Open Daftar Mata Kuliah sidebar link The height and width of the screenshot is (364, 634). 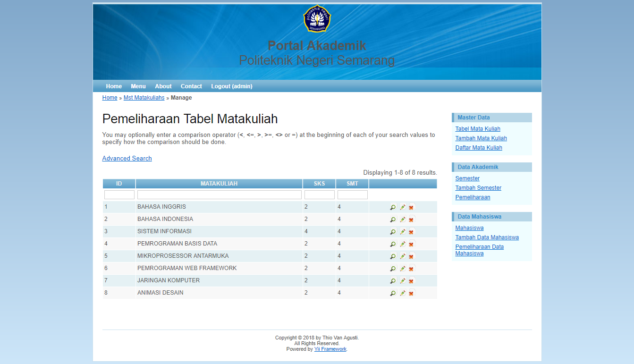(479, 148)
